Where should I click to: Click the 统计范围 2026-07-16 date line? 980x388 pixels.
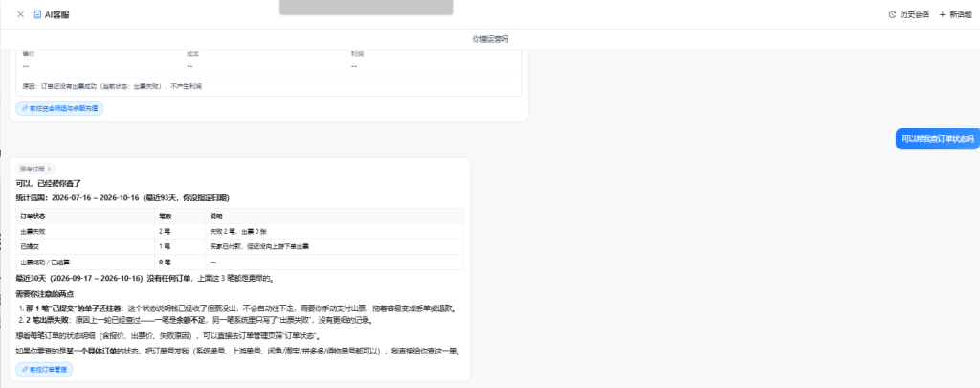pos(122,197)
